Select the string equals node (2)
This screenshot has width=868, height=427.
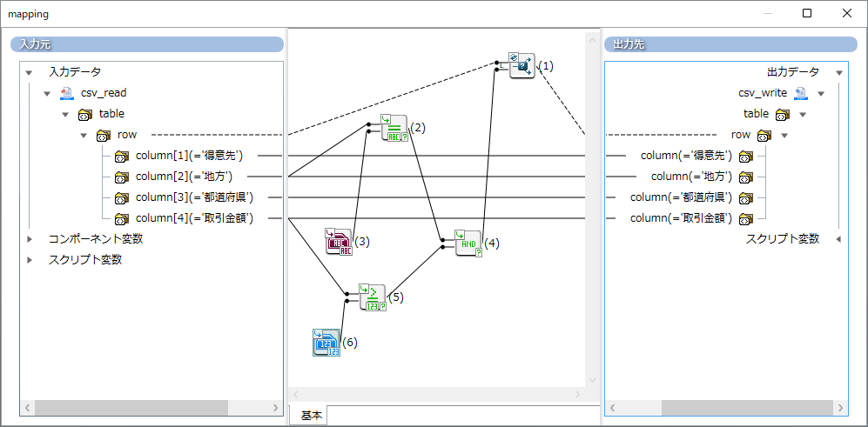click(394, 129)
